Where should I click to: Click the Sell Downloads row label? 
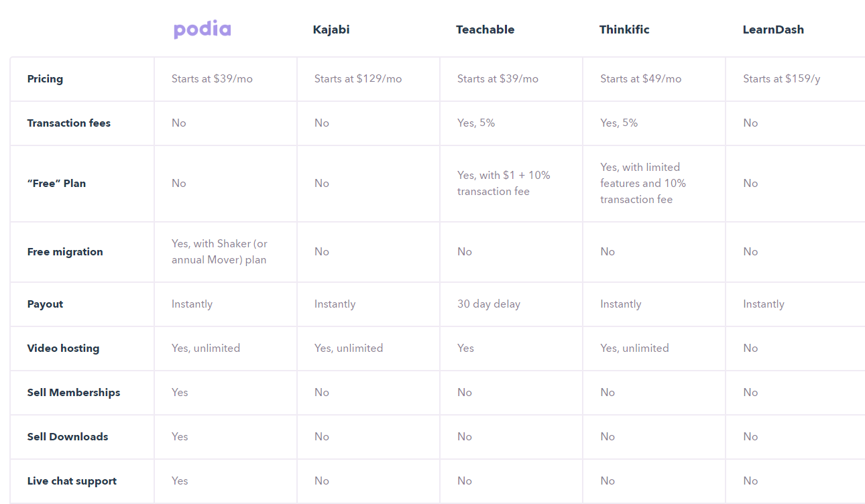pos(68,437)
